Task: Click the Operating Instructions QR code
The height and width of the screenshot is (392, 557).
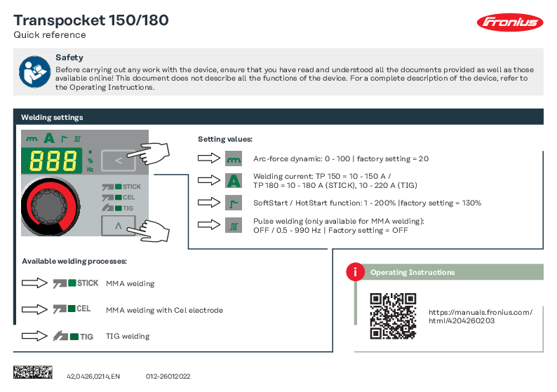Action: coord(394,316)
